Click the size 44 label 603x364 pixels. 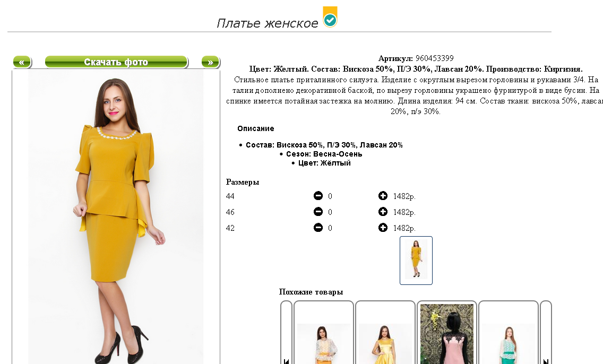coord(230,196)
